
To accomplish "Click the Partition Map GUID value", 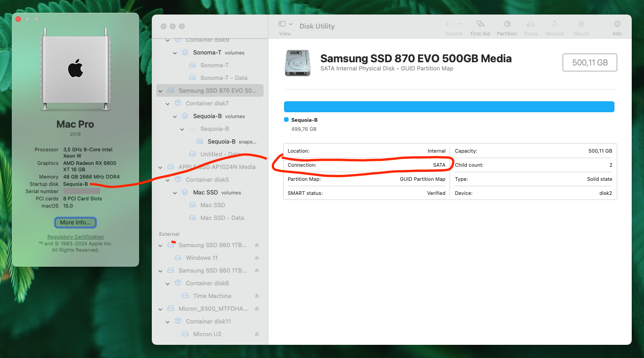I will pos(423,179).
